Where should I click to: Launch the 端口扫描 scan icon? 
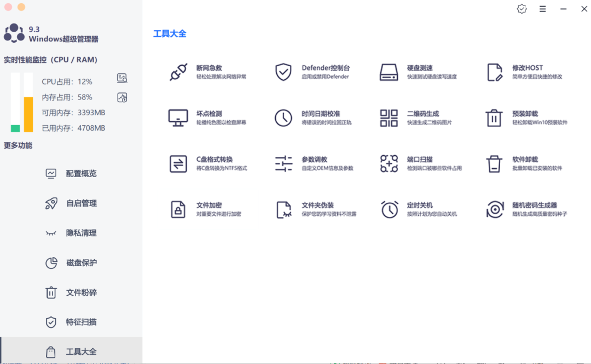click(x=389, y=164)
